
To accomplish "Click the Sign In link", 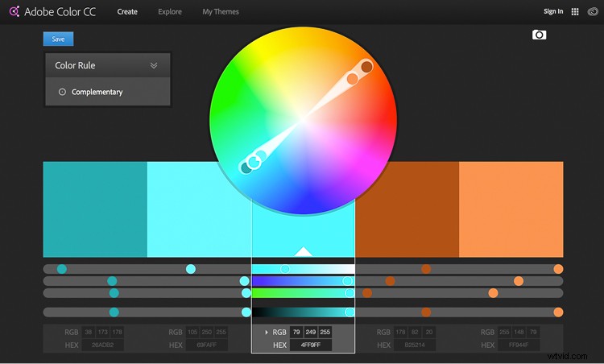I will 553,12.
